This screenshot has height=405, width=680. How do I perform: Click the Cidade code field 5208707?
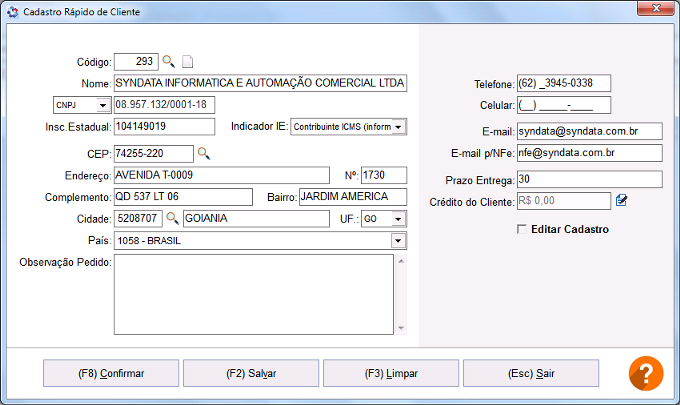point(138,219)
